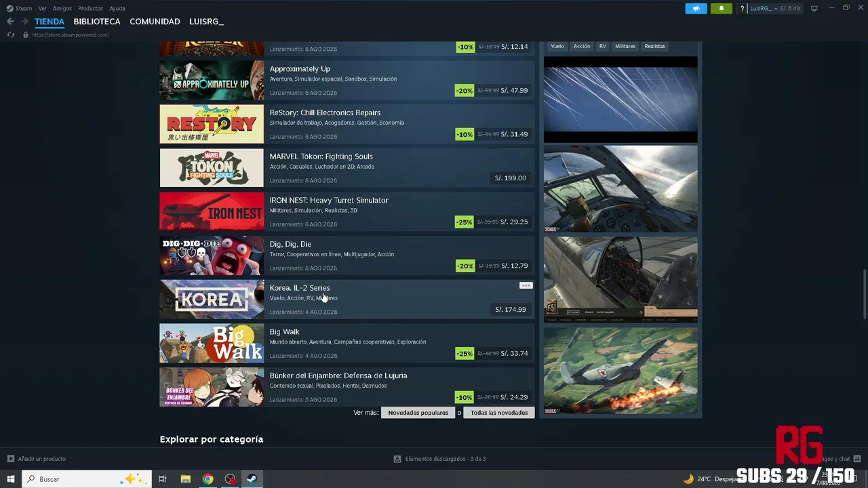Click the Búnker del Enjambre capsule image

click(212, 387)
